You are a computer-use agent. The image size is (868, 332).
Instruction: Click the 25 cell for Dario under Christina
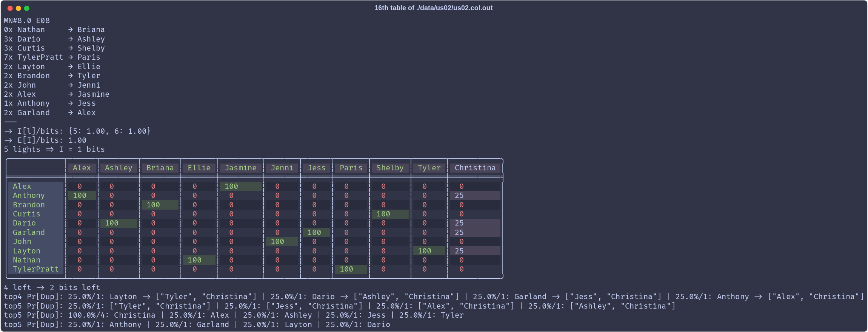(475, 223)
